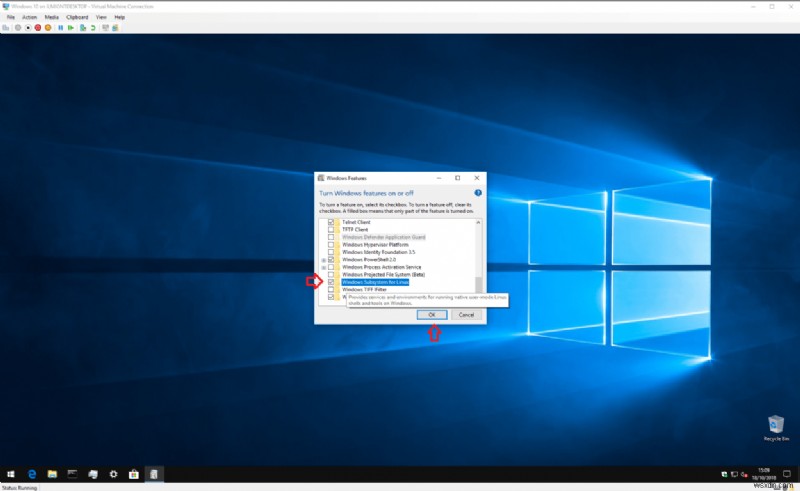Screen dimensions: 800x491
Task: Select the Telnet Client label
Action: coord(356,222)
